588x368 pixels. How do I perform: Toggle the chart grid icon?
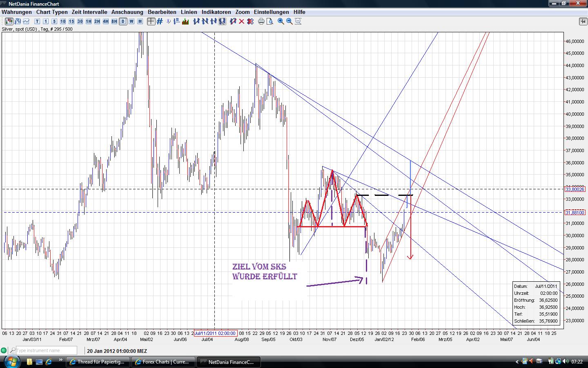tap(160, 21)
